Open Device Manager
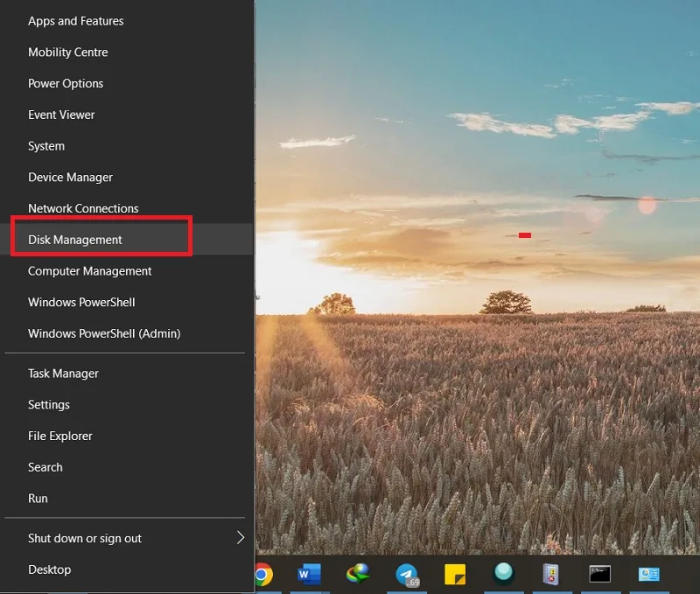Image resolution: width=700 pixels, height=594 pixels. coord(127,178)
